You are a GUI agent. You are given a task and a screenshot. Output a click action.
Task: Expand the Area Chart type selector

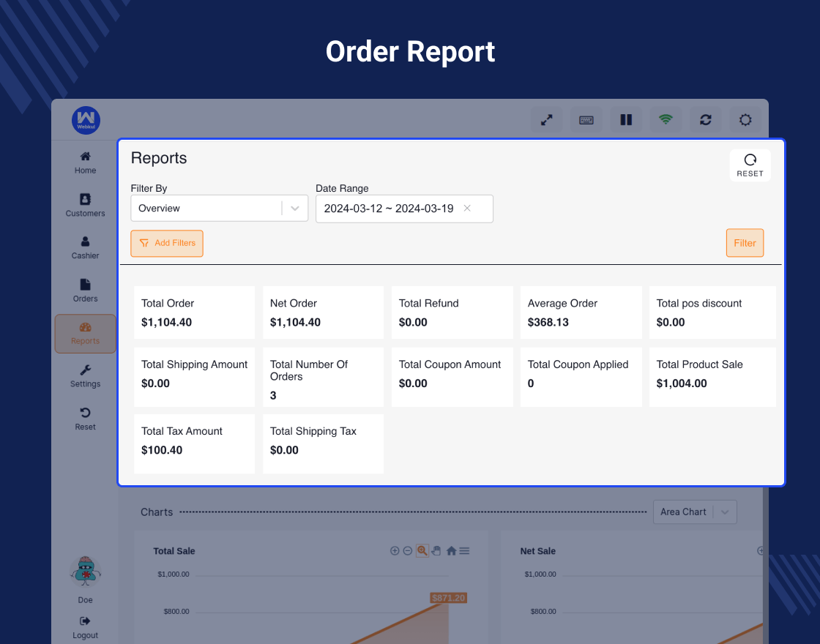pyautogui.click(x=694, y=512)
